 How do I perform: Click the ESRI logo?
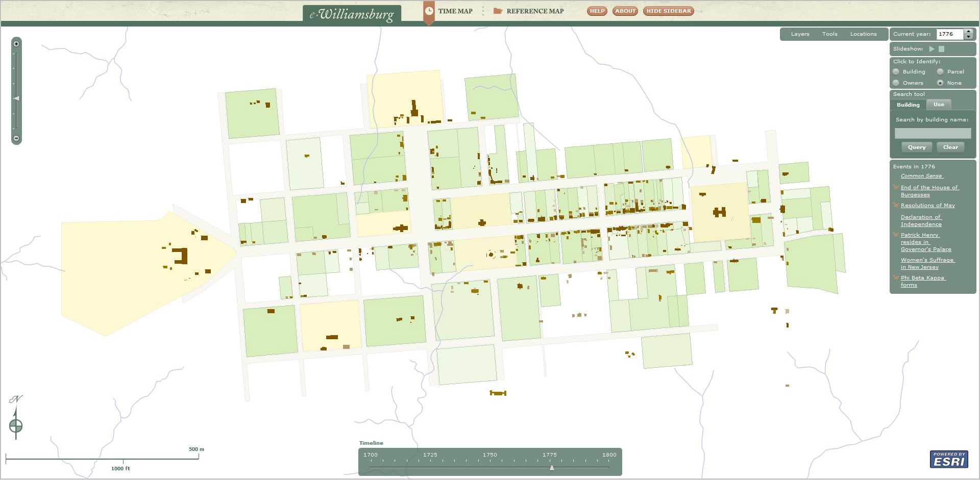pos(949,459)
